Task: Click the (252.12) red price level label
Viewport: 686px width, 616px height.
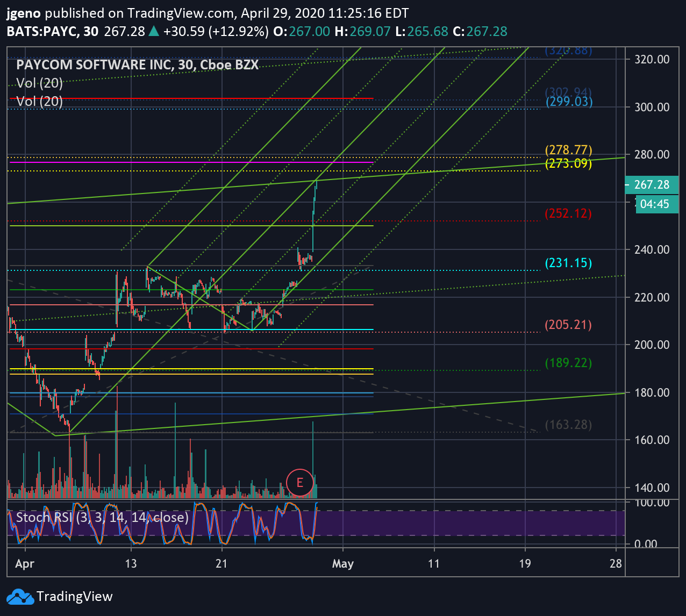Action: (568, 213)
